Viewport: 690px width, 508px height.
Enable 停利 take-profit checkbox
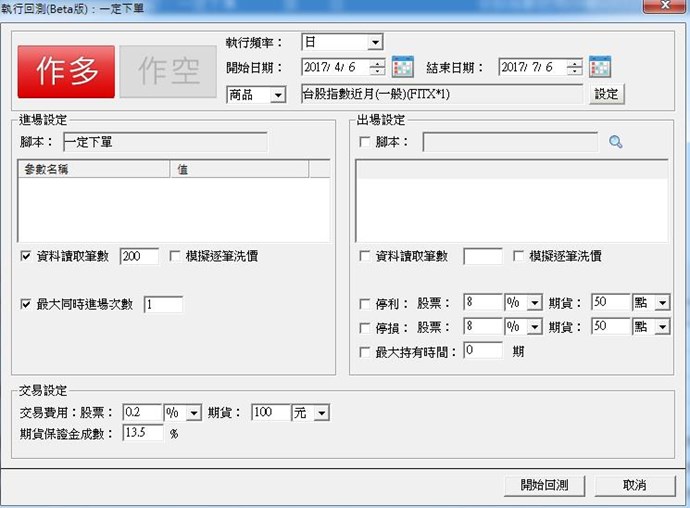tap(365, 303)
